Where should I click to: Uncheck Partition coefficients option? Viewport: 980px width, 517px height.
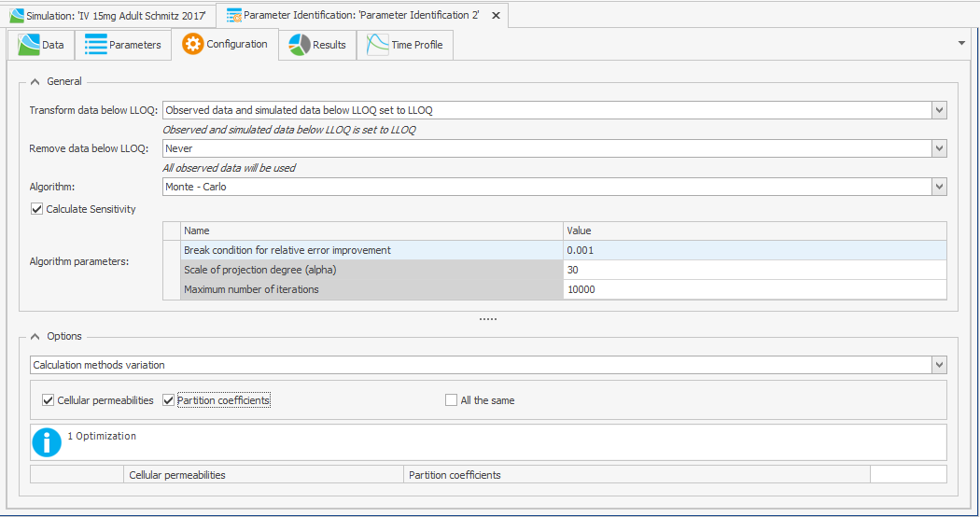[168, 400]
